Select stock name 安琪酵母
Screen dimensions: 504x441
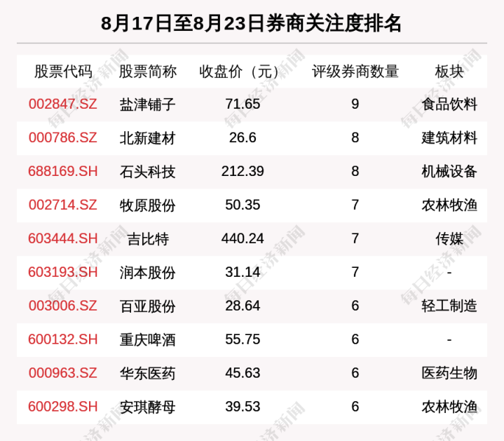(x=148, y=407)
